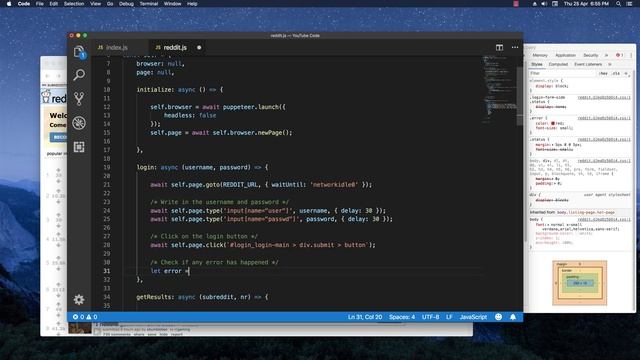
Task: Open the Apple menu
Action: (9, 4)
